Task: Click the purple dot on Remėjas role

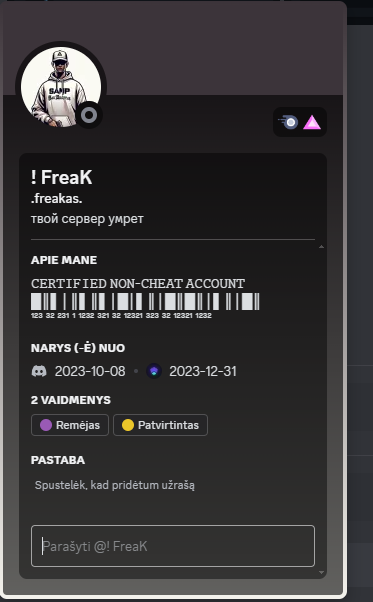Action: coord(46,425)
